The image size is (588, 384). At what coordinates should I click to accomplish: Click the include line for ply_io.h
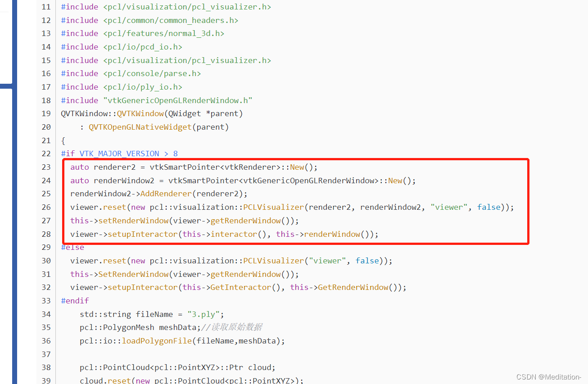tap(122, 87)
